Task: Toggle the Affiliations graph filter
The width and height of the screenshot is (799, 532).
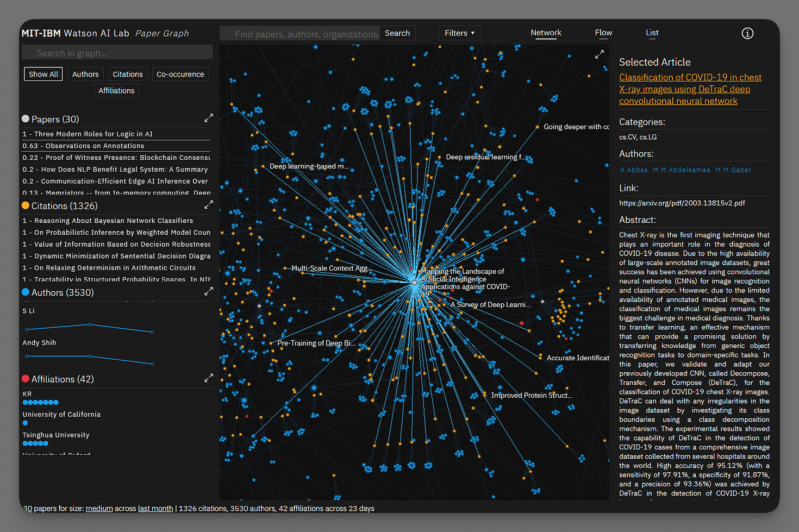Action: (x=116, y=91)
